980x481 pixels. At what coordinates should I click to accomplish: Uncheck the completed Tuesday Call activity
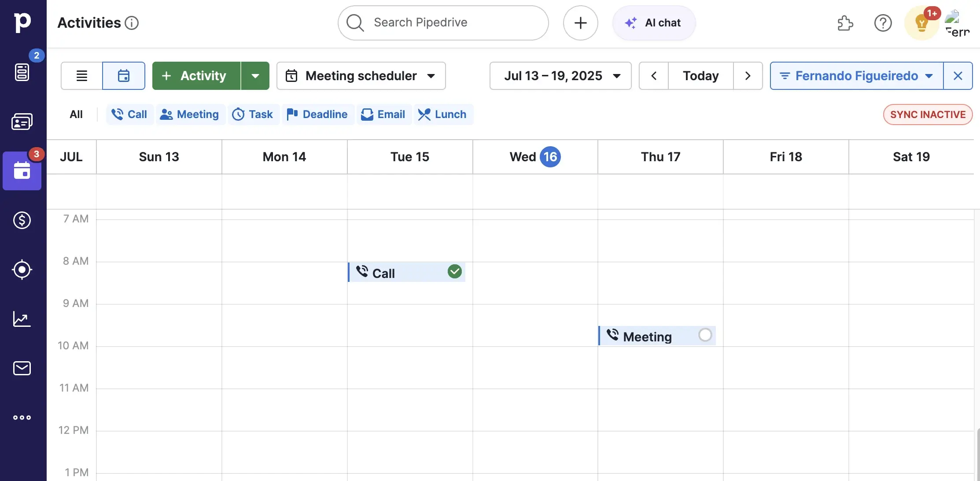click(454, 272)
